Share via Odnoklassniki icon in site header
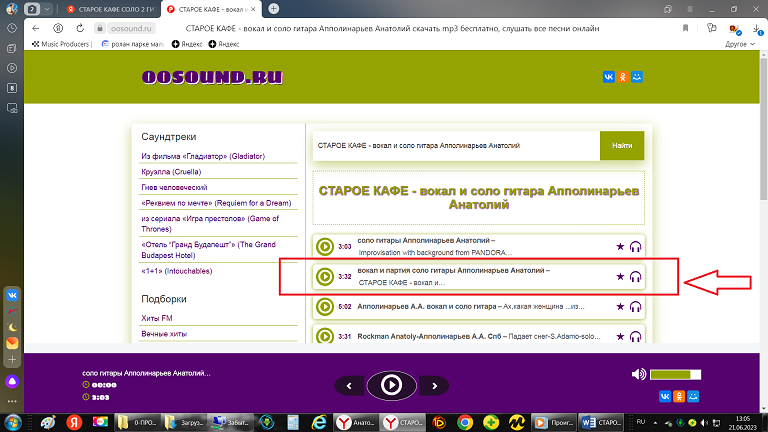768x432 pixels. pos(623,77)
